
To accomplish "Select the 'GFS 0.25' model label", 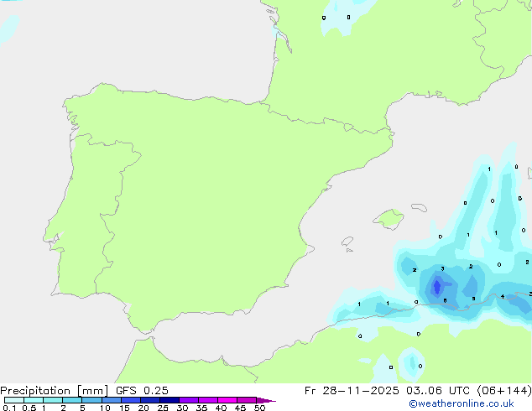I will coord(142,391).
